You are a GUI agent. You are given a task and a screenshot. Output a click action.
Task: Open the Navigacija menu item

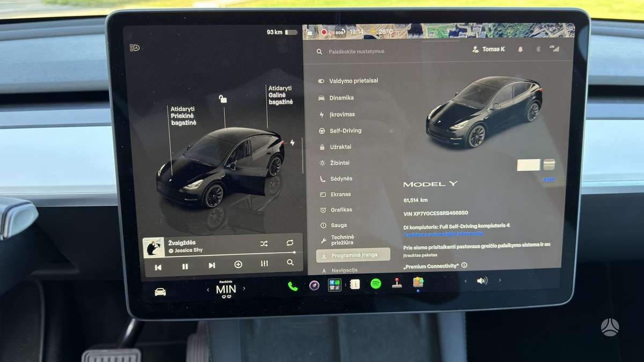click(x=339, y=270)
